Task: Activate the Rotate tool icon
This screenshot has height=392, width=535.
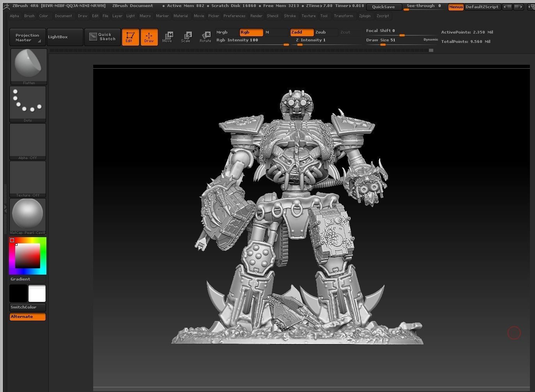Action: click(x=205, y=37)
